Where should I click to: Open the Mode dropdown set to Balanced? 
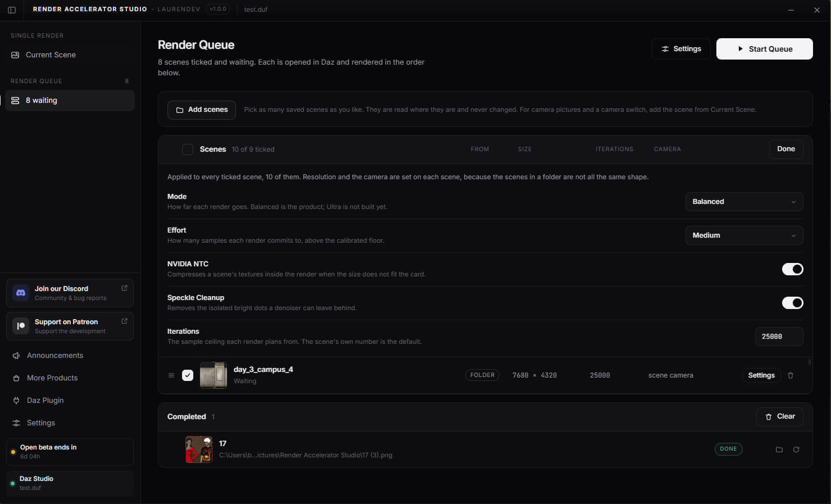tap(744, 202)
